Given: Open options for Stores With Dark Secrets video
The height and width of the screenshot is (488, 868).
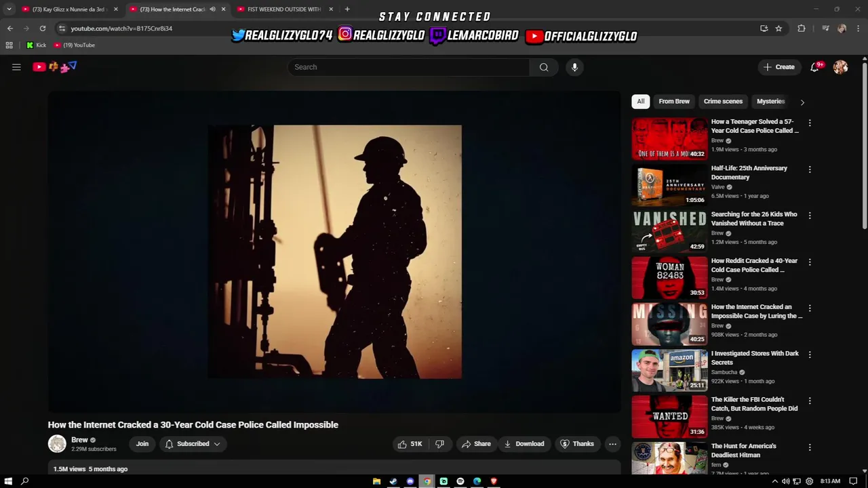Looking at the screenshot, I should 809,354.
